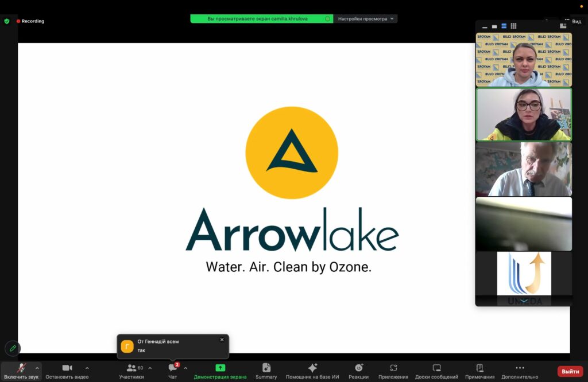Unmute the microphone with Включить звук
Image resolution: width=588 pixels, height=382 pixels.
point(21,371)
